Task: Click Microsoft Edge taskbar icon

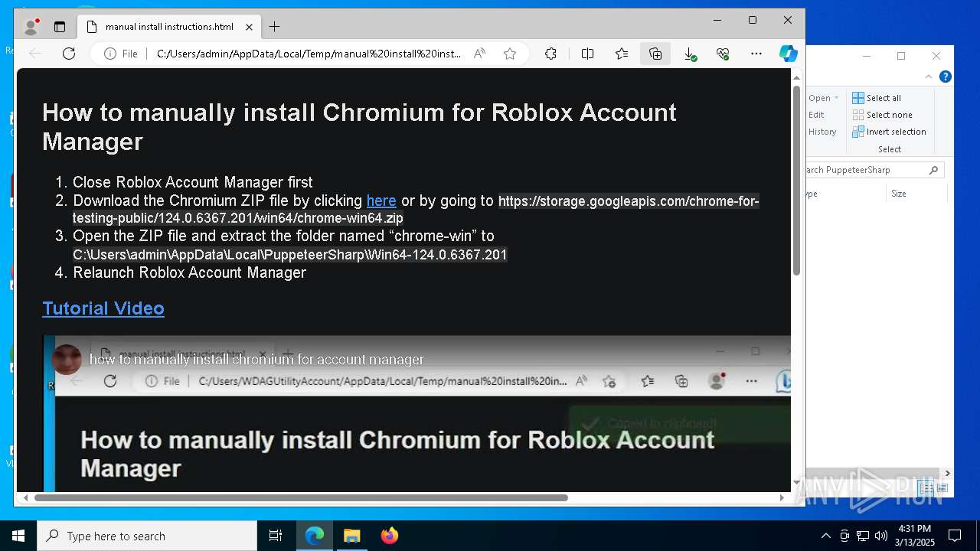Action: (x=315, y=536)
